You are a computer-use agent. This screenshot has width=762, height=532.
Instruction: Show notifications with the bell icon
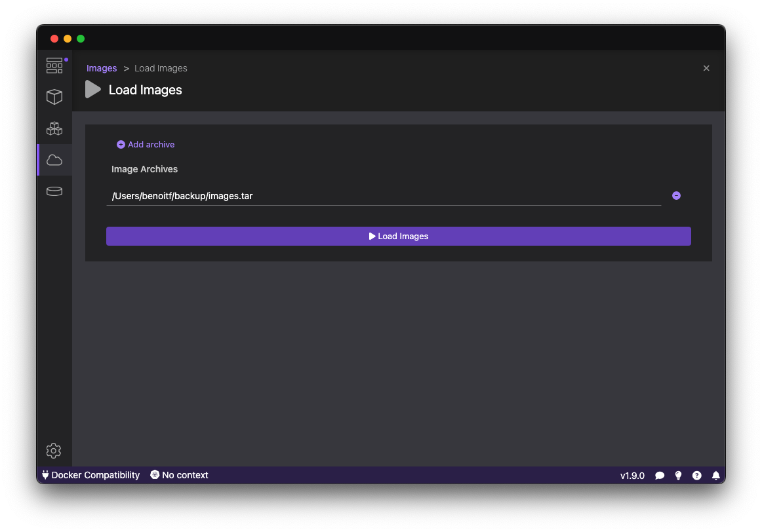716,476
